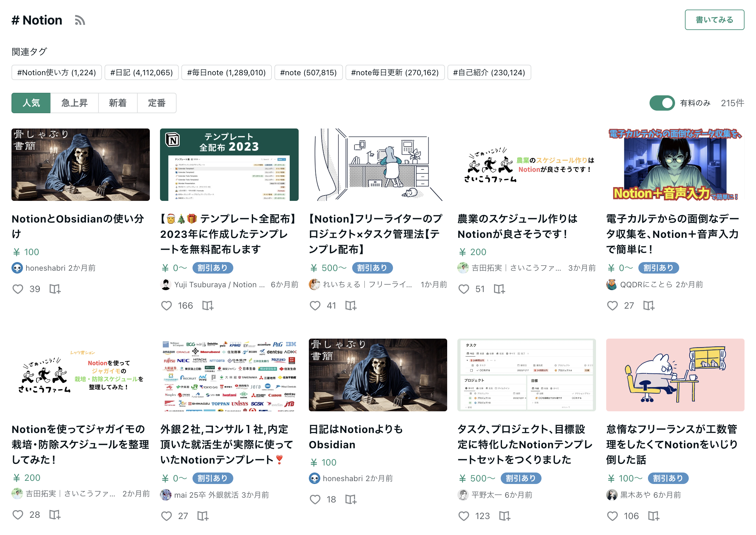Click the 書いてみる button

pos(714,20)
